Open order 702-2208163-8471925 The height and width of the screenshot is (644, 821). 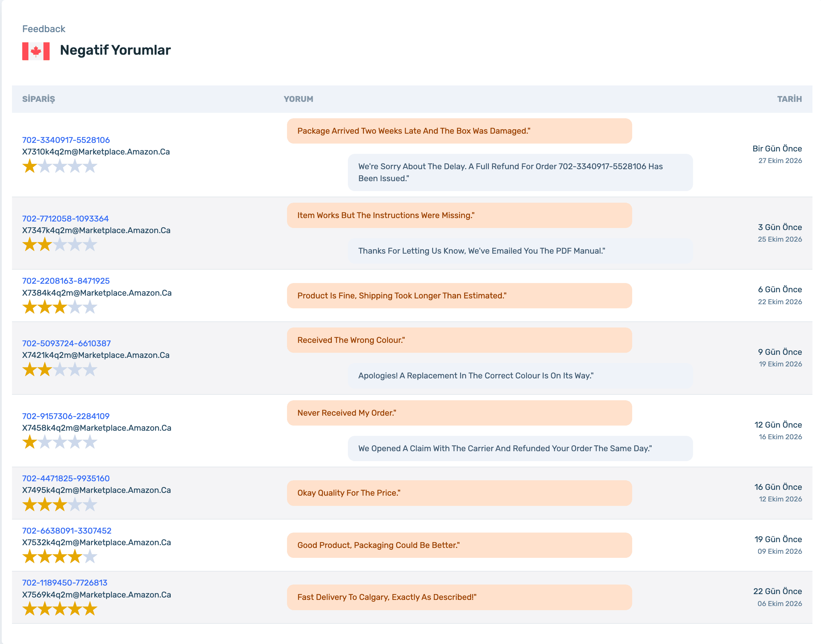(66, 281)
